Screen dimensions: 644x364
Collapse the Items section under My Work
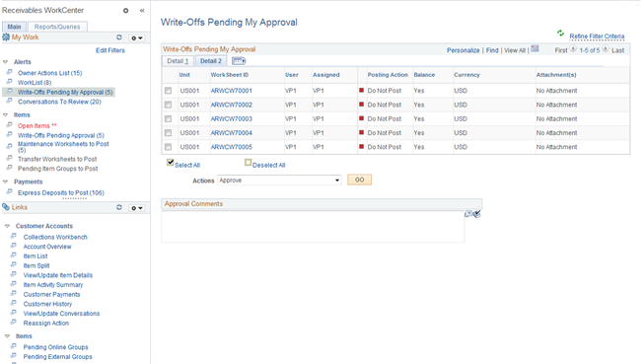click(x=5, y=115)
